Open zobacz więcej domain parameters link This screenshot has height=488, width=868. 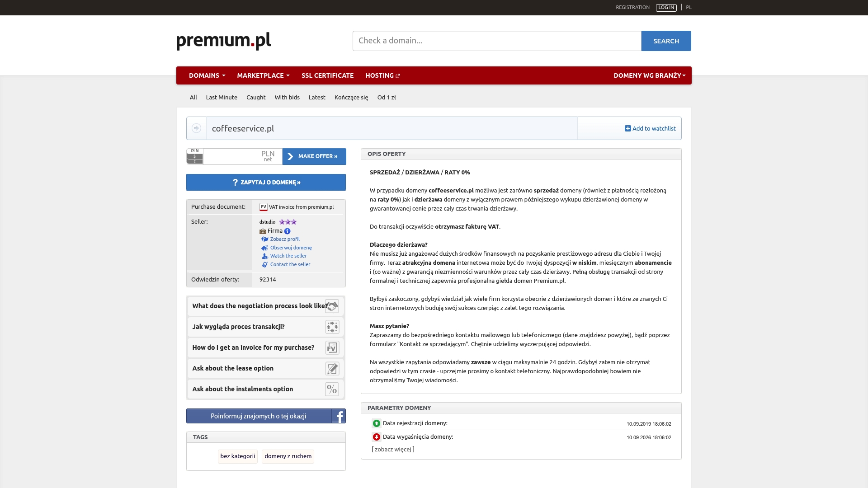pyautogui.click(x=393, y=449)
